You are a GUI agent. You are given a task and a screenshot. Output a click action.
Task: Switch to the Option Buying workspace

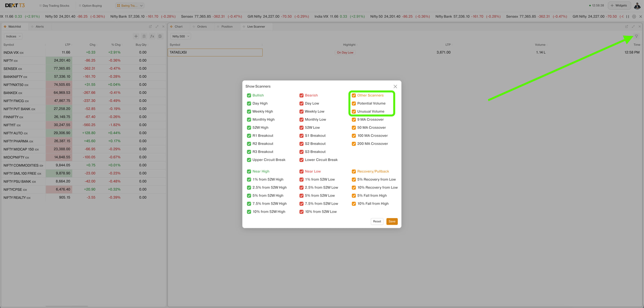pos(90,6)
